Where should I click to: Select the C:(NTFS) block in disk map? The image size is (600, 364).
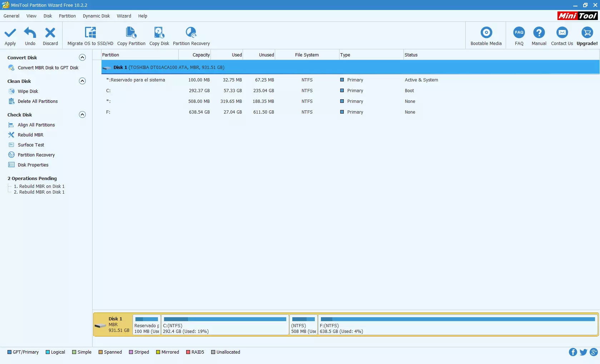point(225,325)
